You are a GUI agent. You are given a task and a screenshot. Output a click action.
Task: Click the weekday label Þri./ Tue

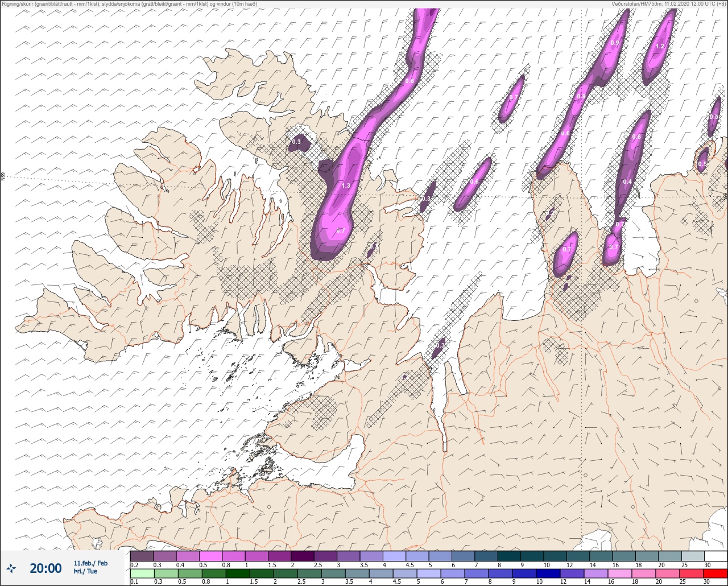point(85,571)
